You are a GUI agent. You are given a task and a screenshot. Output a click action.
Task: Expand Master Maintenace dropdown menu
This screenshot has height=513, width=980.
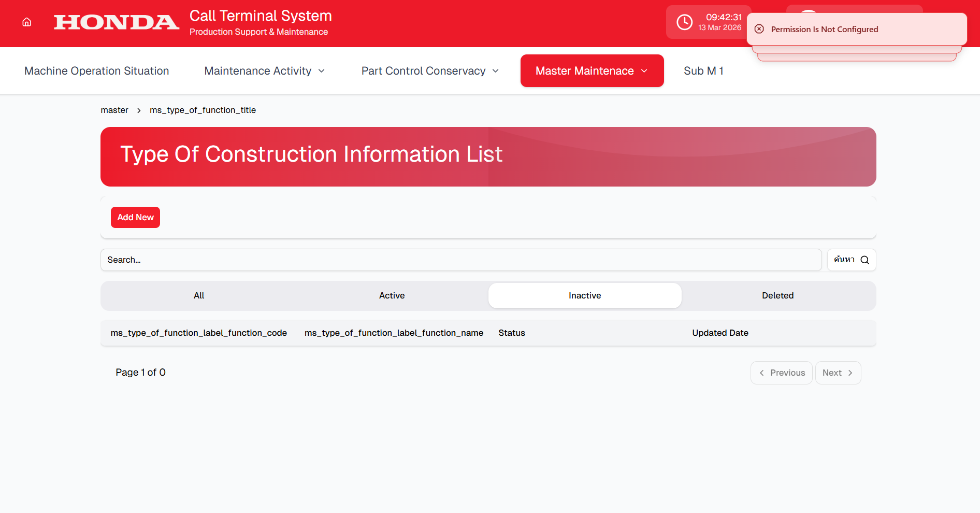[592, 71]
